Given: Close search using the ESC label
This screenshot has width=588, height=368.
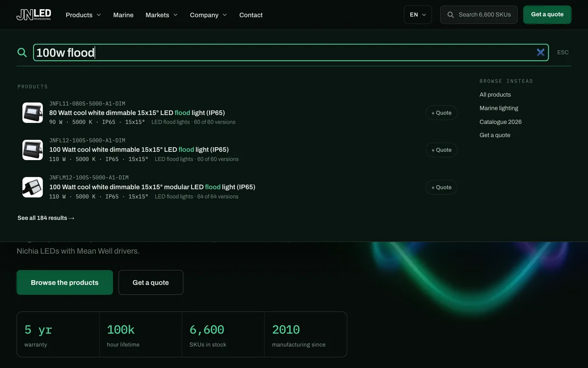Looking at the screenshot, I should point(563,52).
